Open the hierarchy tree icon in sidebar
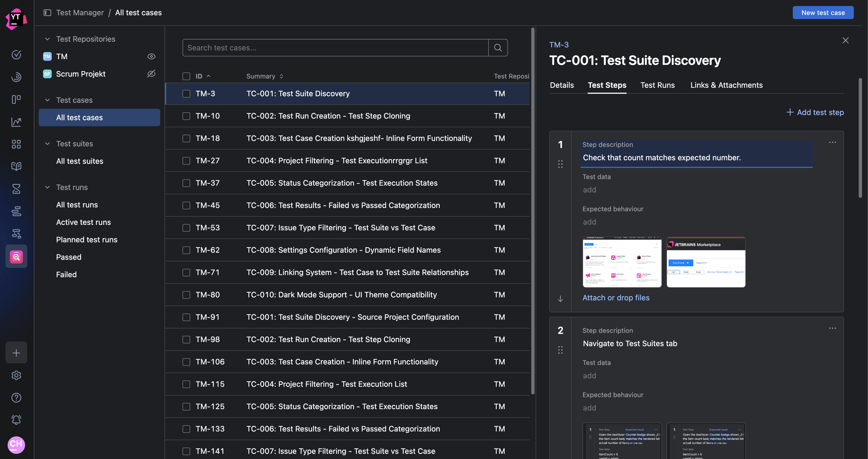This screenshot has width=868, height=459. point(16,234)
